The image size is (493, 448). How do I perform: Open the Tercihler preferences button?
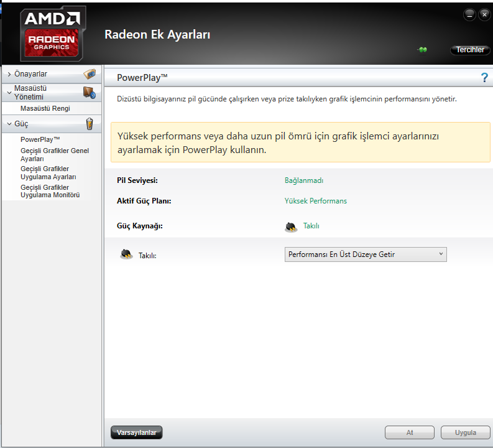(x=470, y=50)
